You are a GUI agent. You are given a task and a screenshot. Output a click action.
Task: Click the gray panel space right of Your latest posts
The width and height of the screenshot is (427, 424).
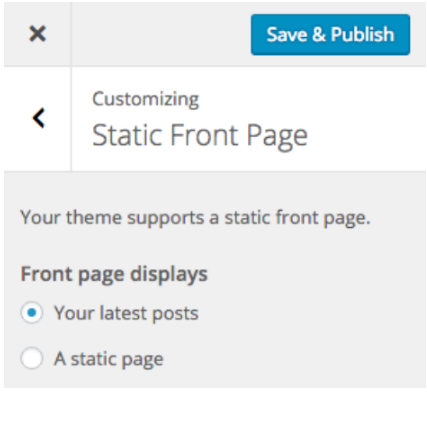coord(312,313)
